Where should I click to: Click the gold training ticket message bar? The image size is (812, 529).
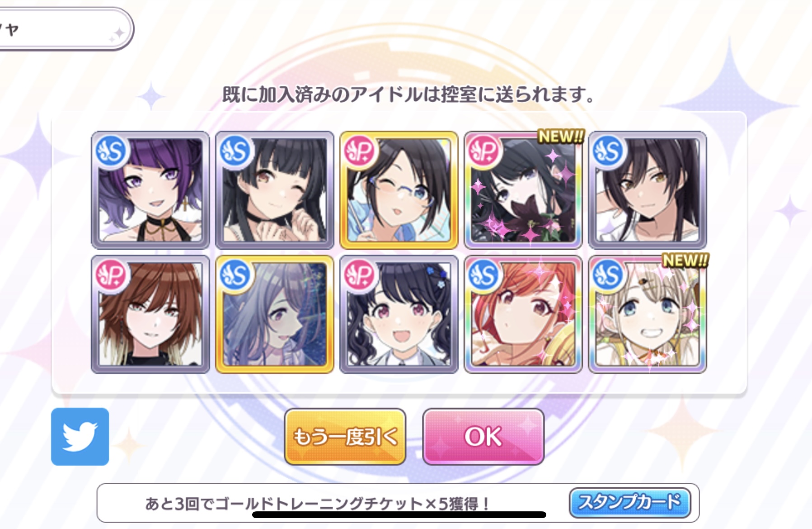pyautogui.click(x=398, y=503)
